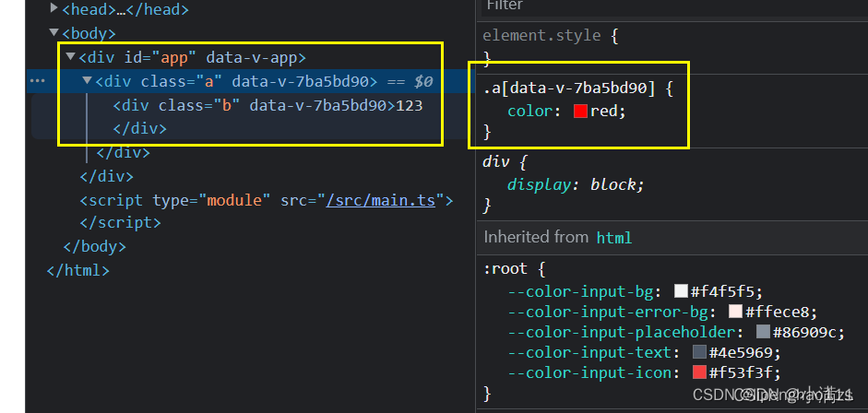Edit the .a[data-v-7ba5bd90] selector
Image resolution: width=868 pixels, height=413 pixels.
[x=569, y=88]
